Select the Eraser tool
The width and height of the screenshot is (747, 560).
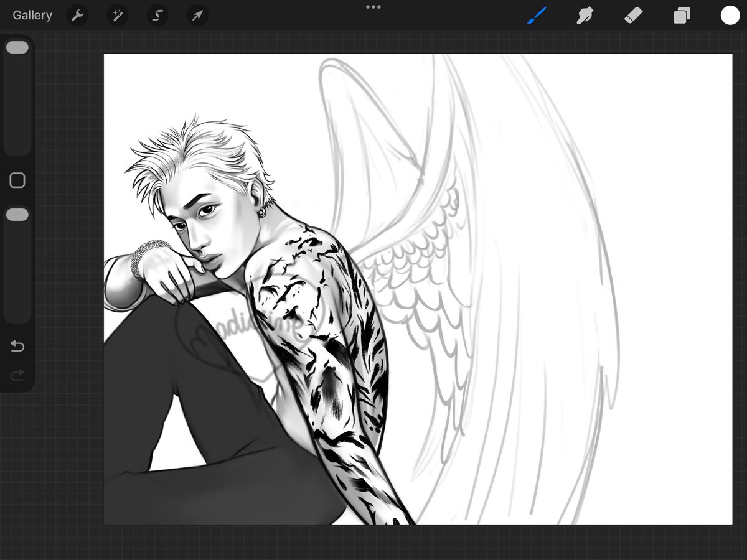pos(633,16)
